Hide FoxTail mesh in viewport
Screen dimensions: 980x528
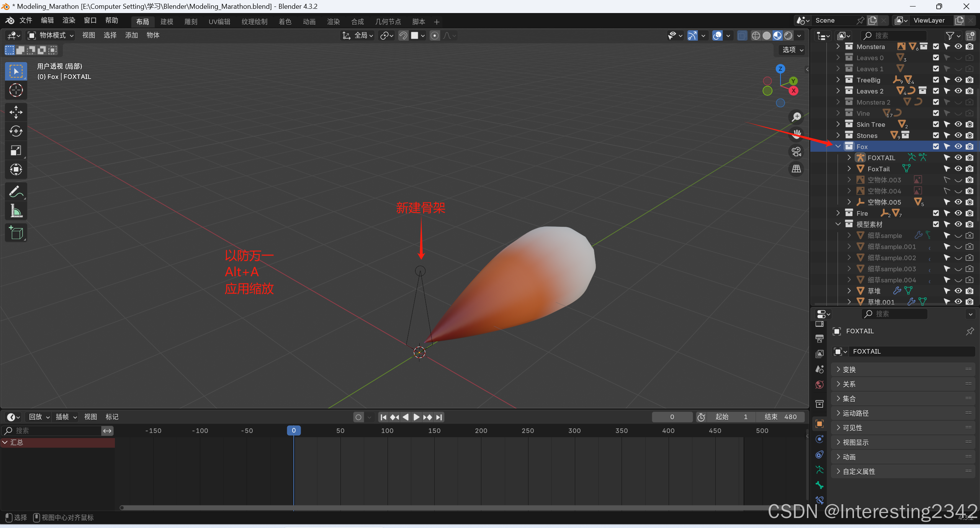pyautogui.click(x=958, y=169)
